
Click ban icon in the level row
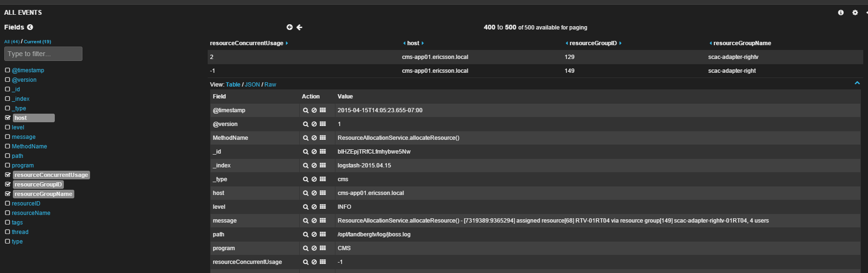click(x=314, y=207)
